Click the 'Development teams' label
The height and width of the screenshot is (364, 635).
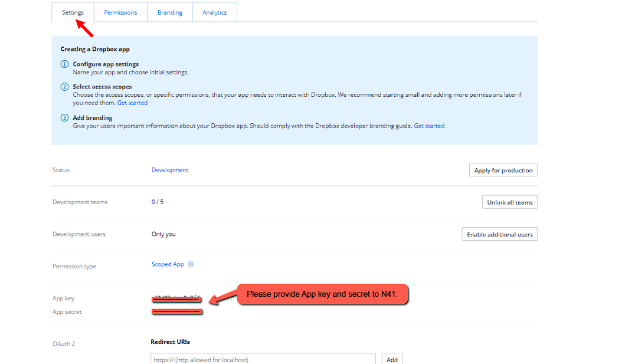pyautogui.click(x=80, y=202)
